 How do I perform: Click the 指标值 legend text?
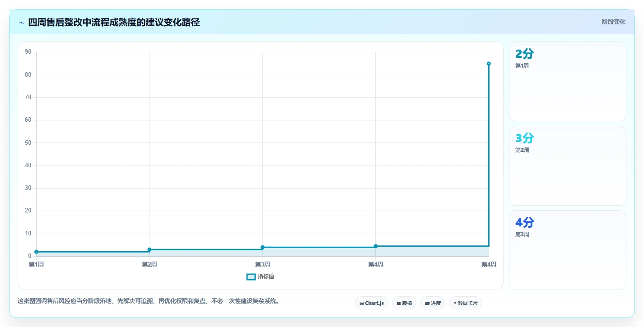[266, 276]
